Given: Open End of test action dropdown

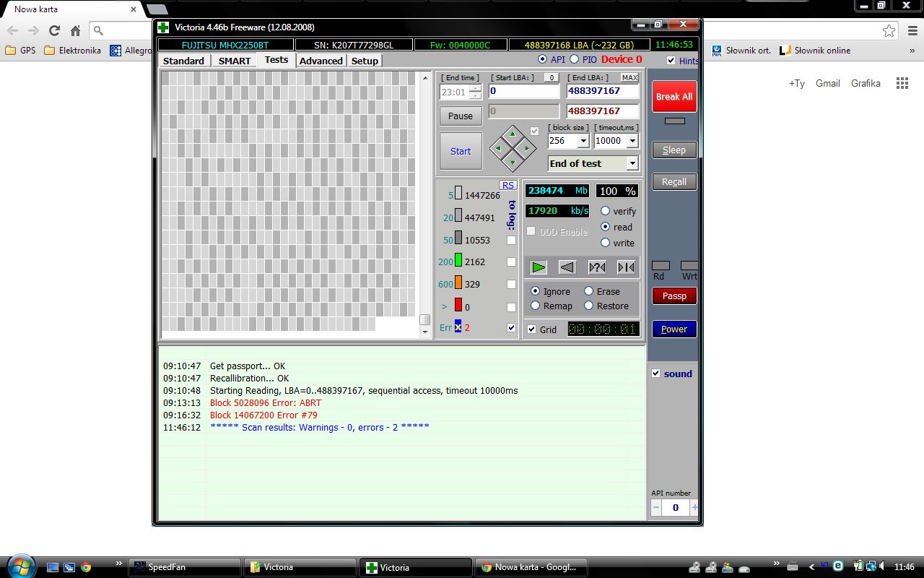Looking at the screenshot, I should [x=632, y=163].
